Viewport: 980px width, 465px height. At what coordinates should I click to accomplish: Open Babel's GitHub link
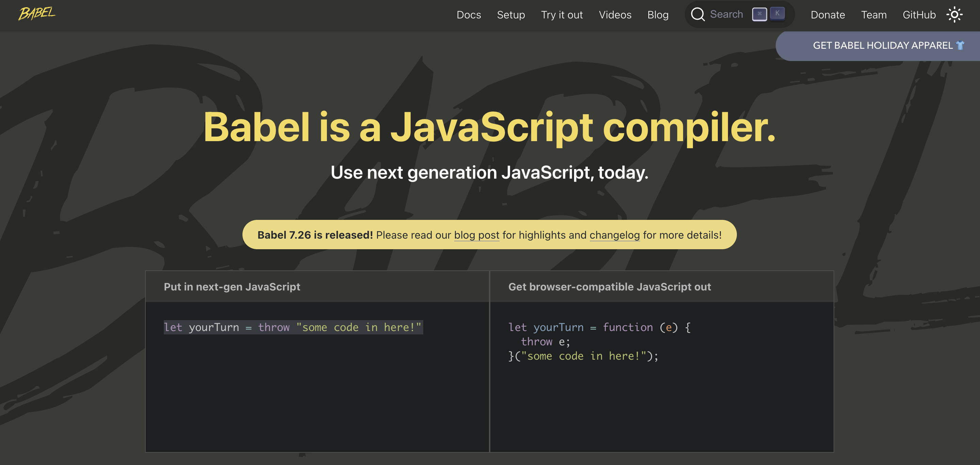click(x=919, y=15)
